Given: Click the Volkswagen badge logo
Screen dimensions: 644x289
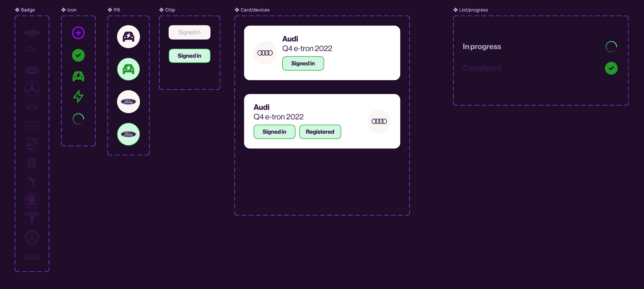Looking at the screenshot, I should click(32, 238).
